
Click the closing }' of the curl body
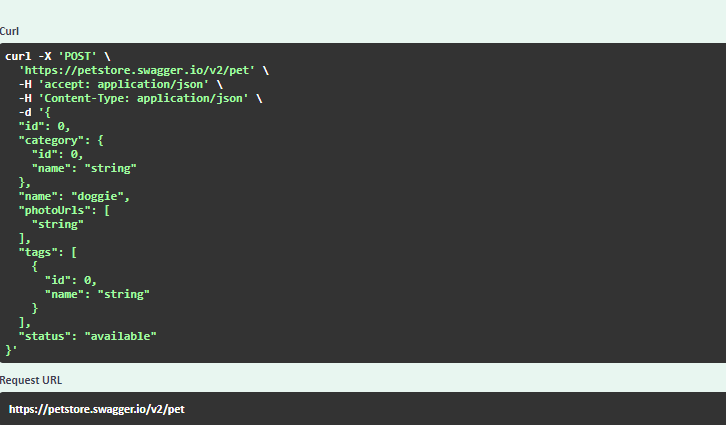12,350
